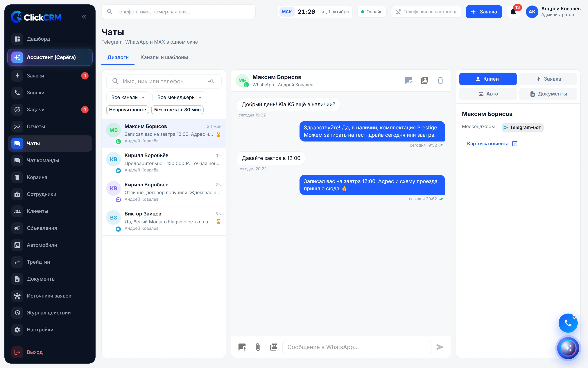Viewport: 588px width, 368px height.
Task: Open the Карточка клиента link
Action: [x=492, y=144]
